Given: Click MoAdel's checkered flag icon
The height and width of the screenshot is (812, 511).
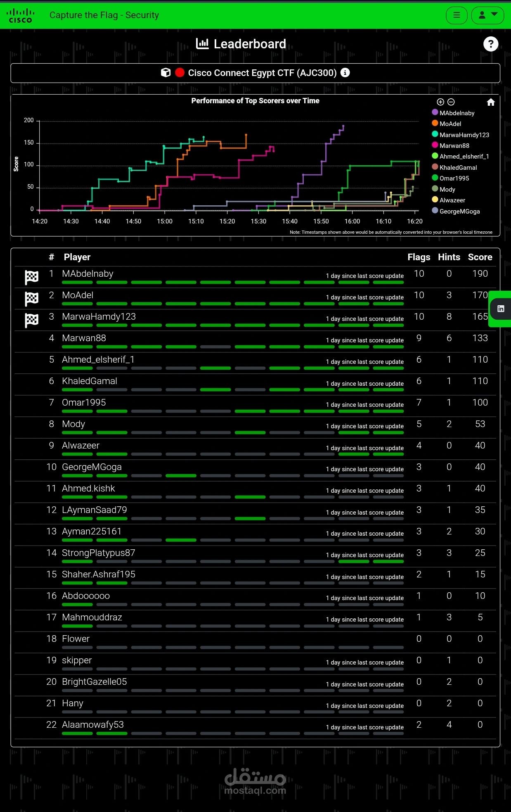Looking at the screenshot, I should click(32, 299).
